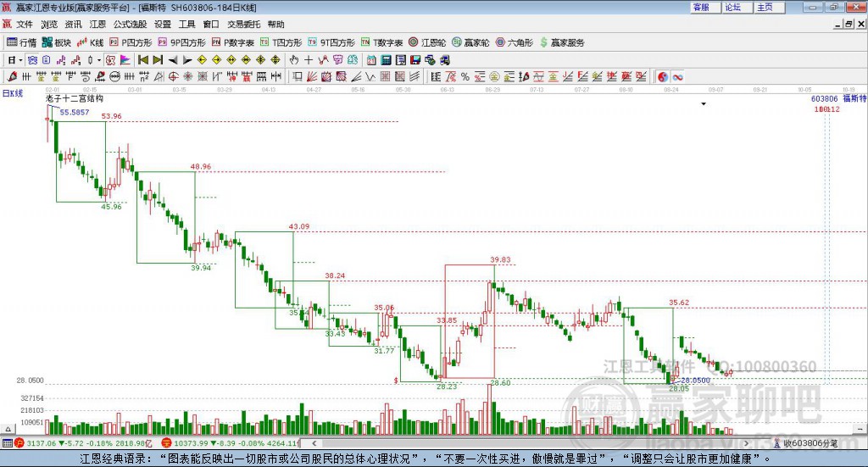Viewport: 868px width, 467px height.
Task: Launch the 江恩轮 Gann wheel
Action: (x=427, y=42)
